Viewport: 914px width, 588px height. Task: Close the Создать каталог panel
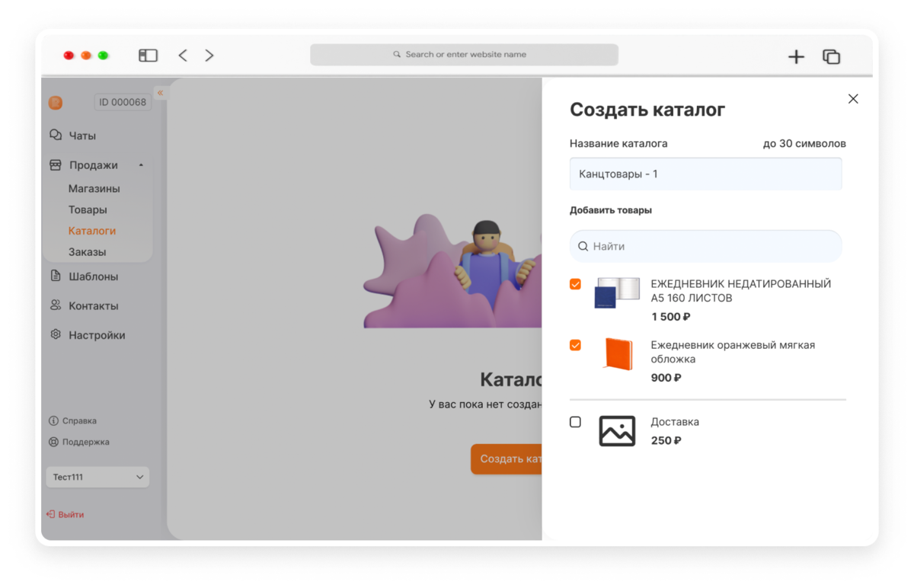pos(853,99)
